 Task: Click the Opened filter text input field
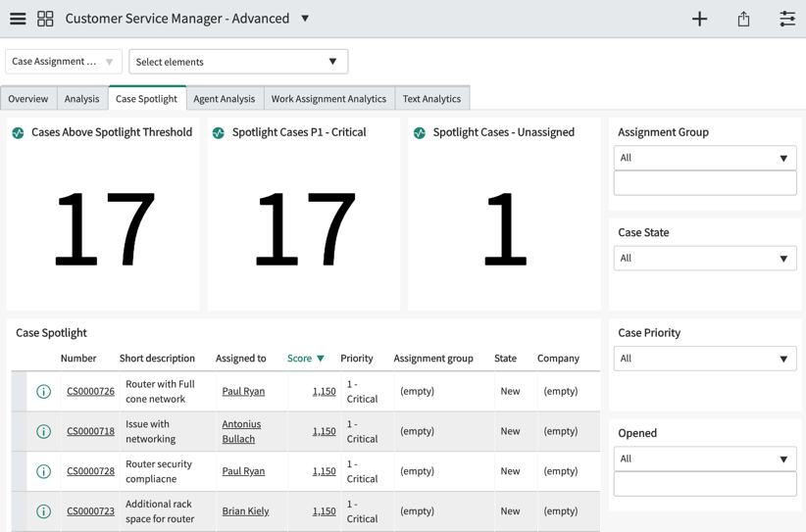coord(705,484)
